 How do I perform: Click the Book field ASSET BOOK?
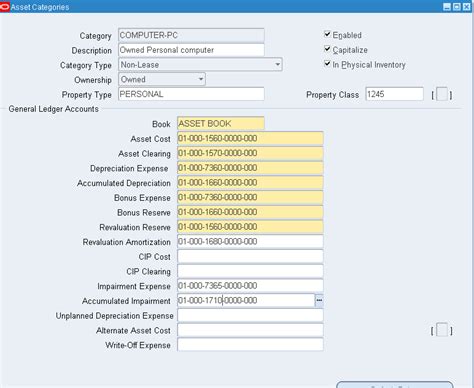[221, 123]
